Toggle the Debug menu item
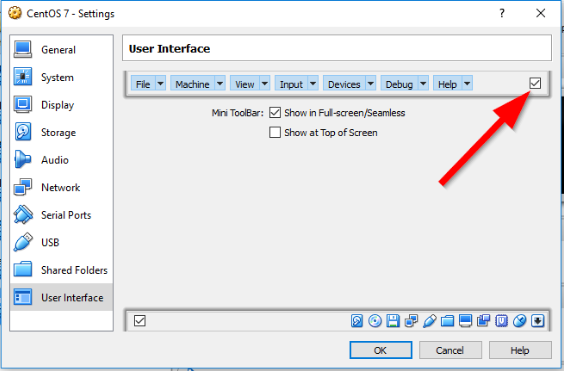Image resolution: width=564 pixels, height=371 pixels. pos(399,84)
